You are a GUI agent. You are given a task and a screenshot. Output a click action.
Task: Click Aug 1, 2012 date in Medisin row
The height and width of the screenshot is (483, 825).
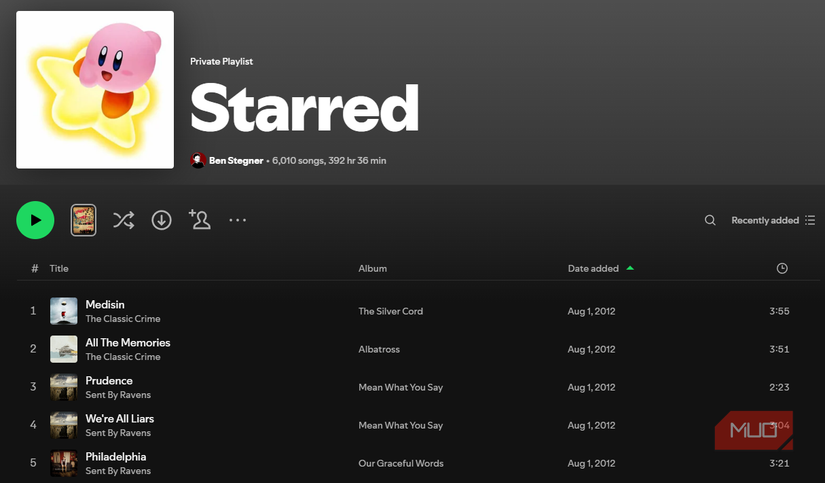tap(591, 311)
